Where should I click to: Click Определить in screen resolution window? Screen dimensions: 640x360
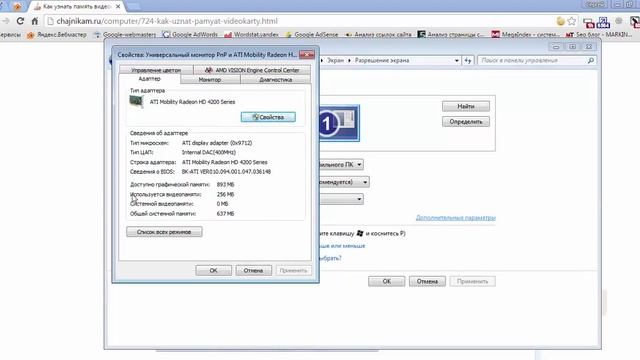(x=466, y=122)
